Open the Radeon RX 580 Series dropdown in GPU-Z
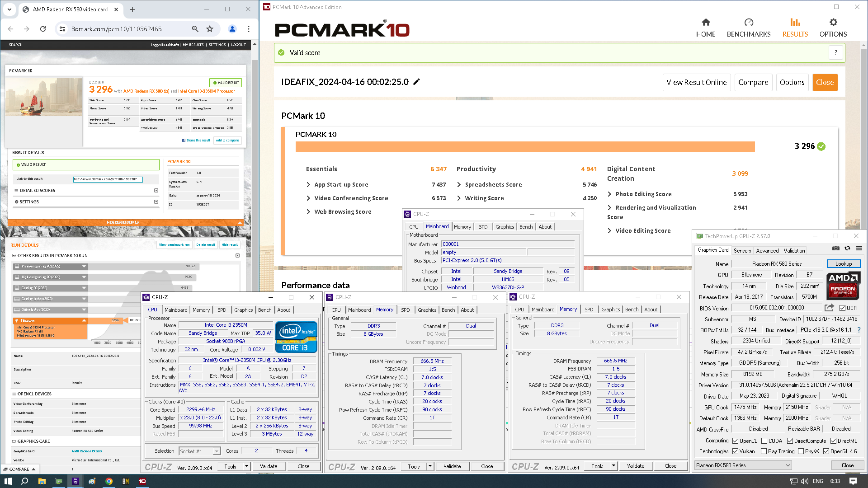This screenshot has height=488, width=868. tap(743, 465)
